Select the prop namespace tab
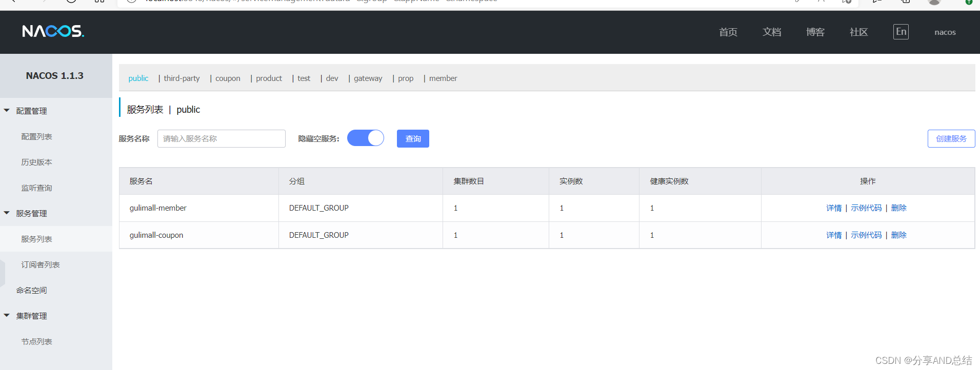Screen dimensions: 980x370 point(406,78)
